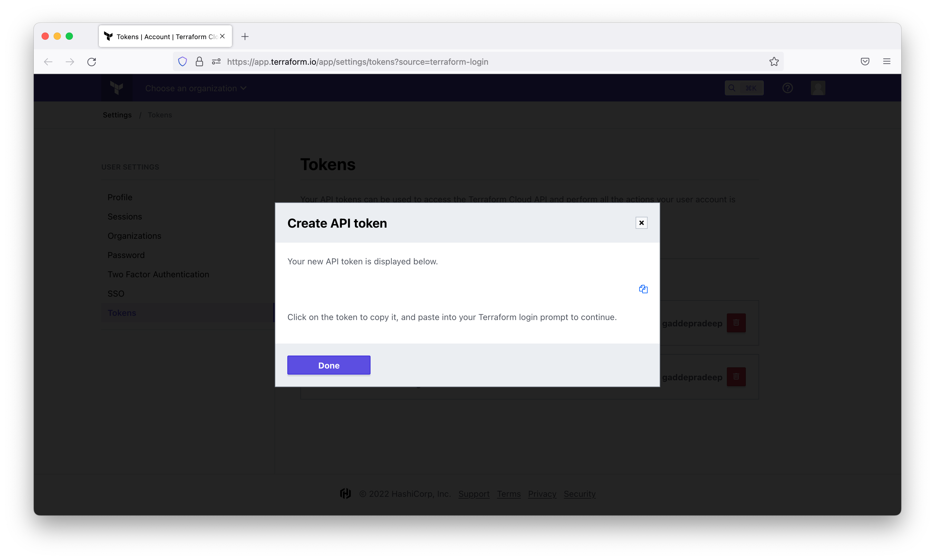This screenshot has height=560, width=935.
Task: Minimize the browser window with yellow button
Action: coord(57,36)
